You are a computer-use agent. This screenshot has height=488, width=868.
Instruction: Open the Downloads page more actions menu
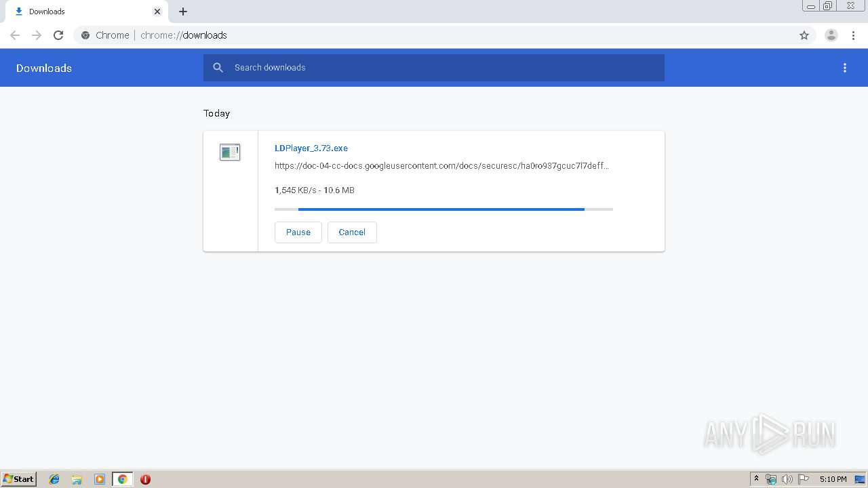(845, 68)
